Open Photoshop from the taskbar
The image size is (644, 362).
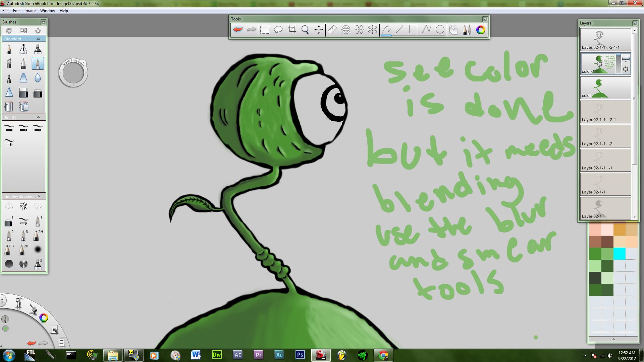[300, 355]
